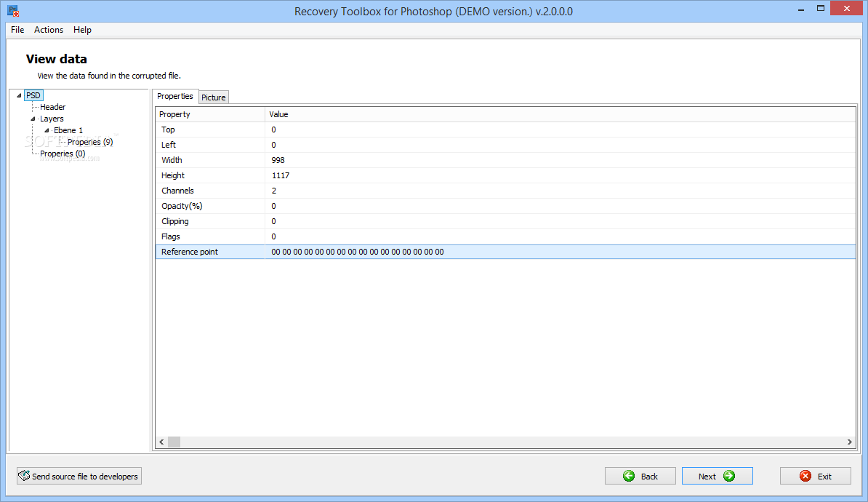
Task: Open the File menu
Action: (17, 30)
